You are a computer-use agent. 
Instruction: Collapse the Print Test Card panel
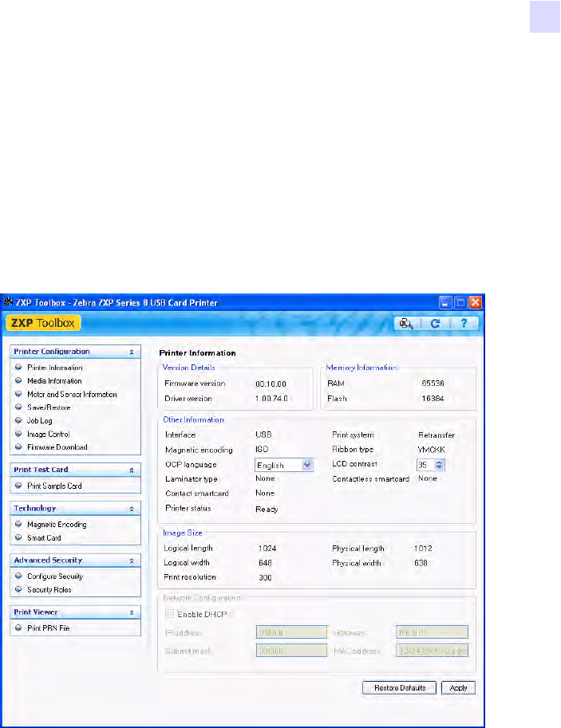pyautogui.click(x=132, y=470)
